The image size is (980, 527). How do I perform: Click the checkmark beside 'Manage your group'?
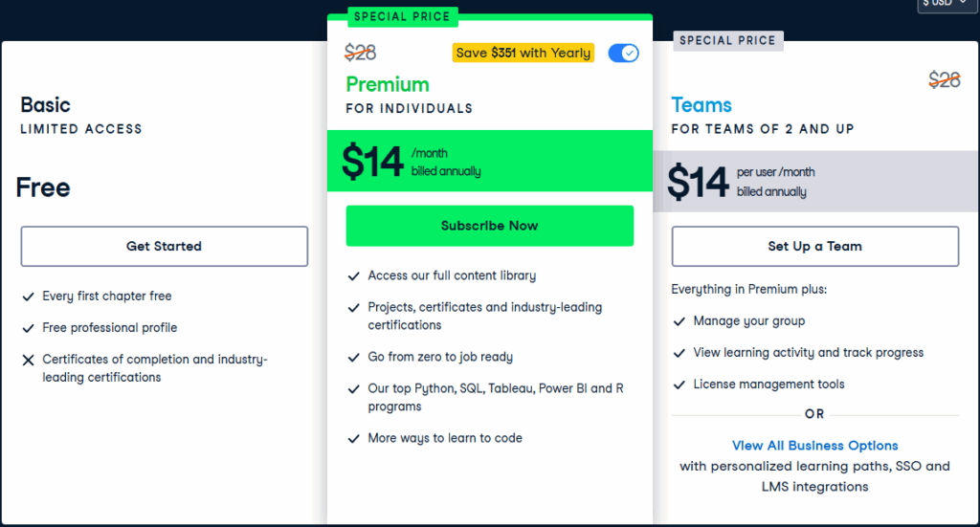tap(679, 322)
